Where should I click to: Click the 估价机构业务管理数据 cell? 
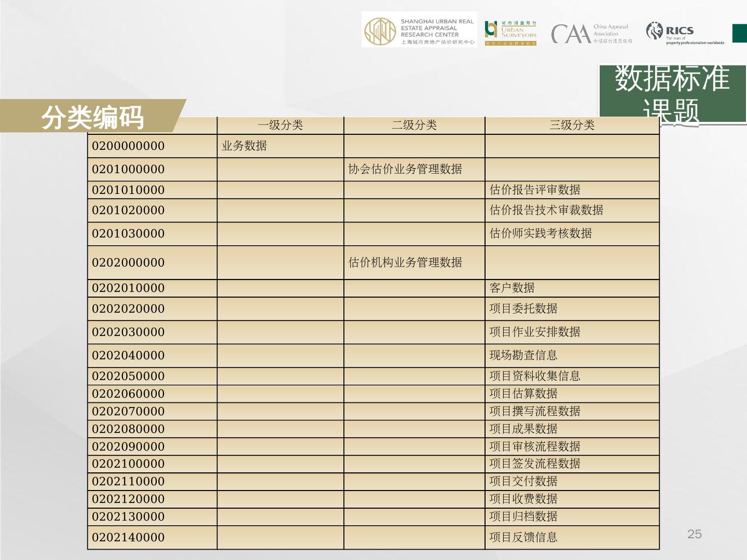[405, 262]
